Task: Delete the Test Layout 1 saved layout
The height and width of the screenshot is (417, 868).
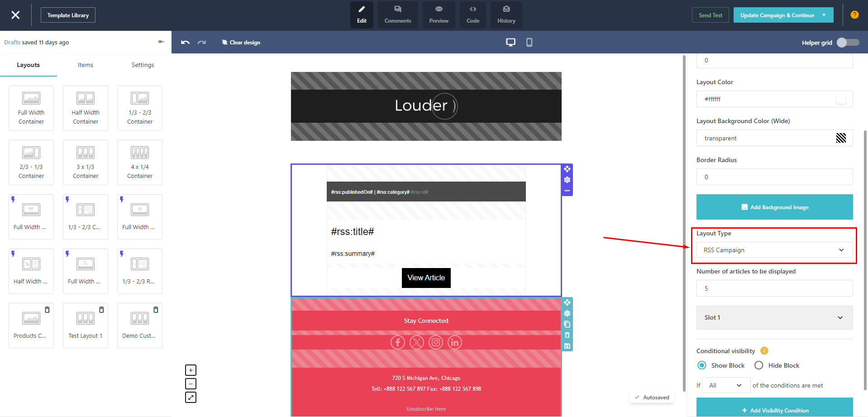Action: [x=101, y=310]
